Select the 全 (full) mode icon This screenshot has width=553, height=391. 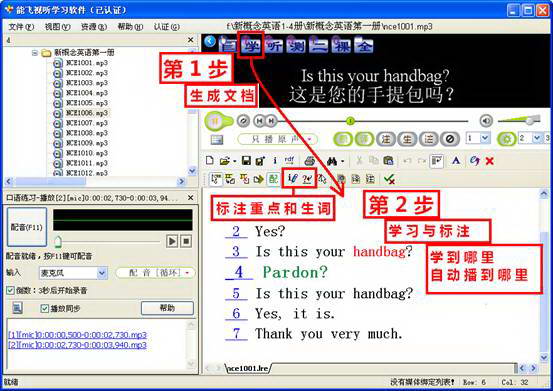point(364,45)
